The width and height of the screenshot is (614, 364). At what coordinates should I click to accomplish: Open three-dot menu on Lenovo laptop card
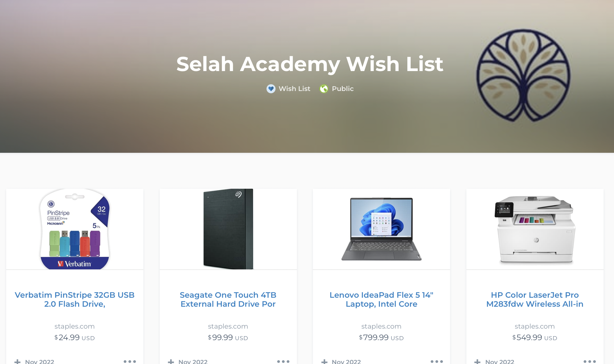pyautogui.click(x=437, y=361)
